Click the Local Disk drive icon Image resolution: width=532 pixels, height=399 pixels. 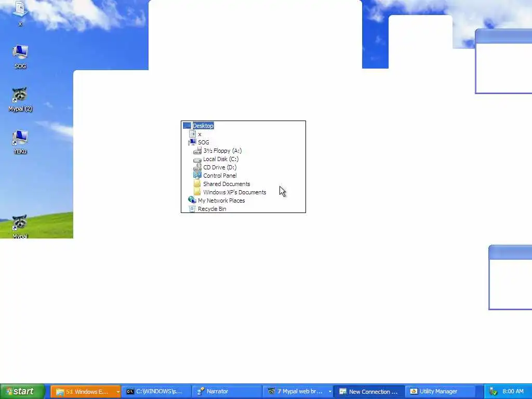coord(197,159)
